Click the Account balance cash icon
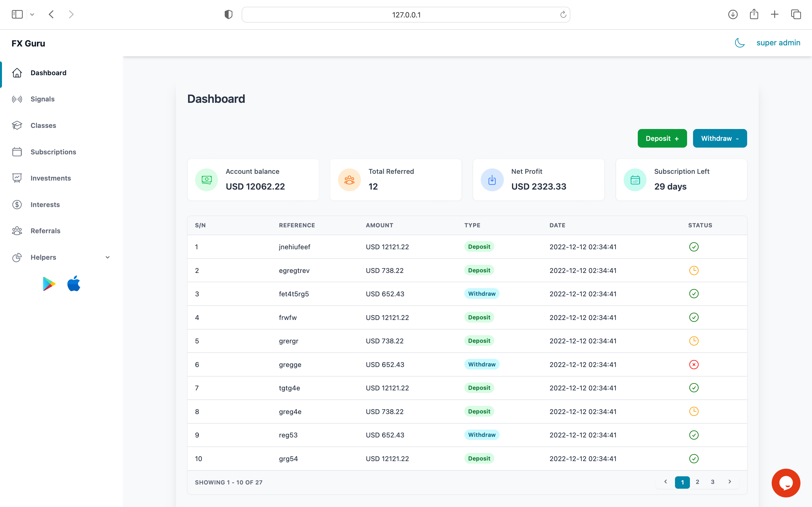 [x=206, y=180]
